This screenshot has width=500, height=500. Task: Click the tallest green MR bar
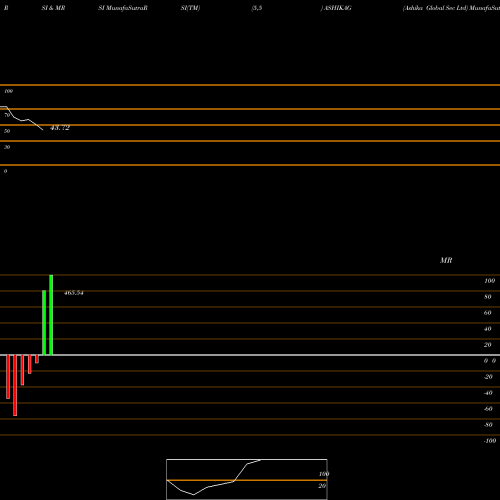click(51, 315)
